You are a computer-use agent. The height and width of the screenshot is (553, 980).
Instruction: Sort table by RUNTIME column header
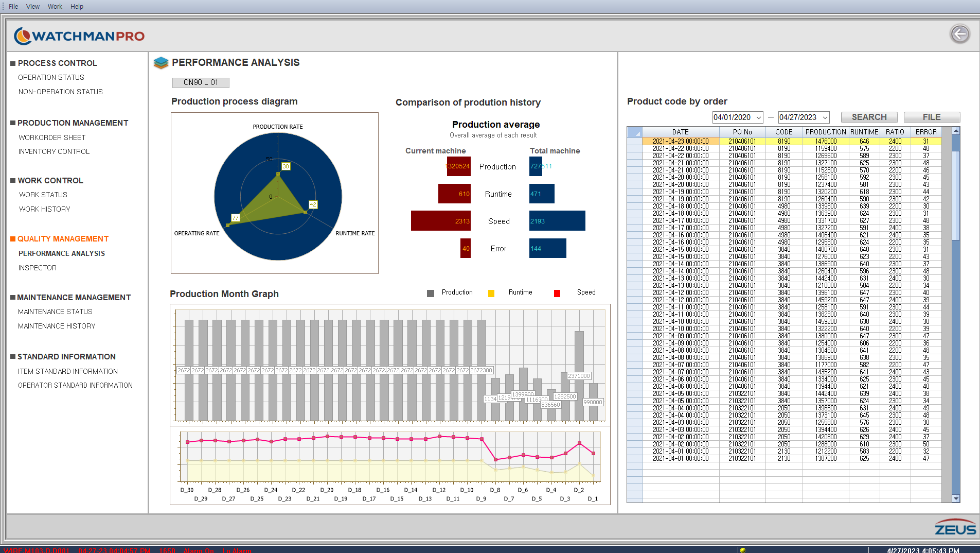point(864,132)
